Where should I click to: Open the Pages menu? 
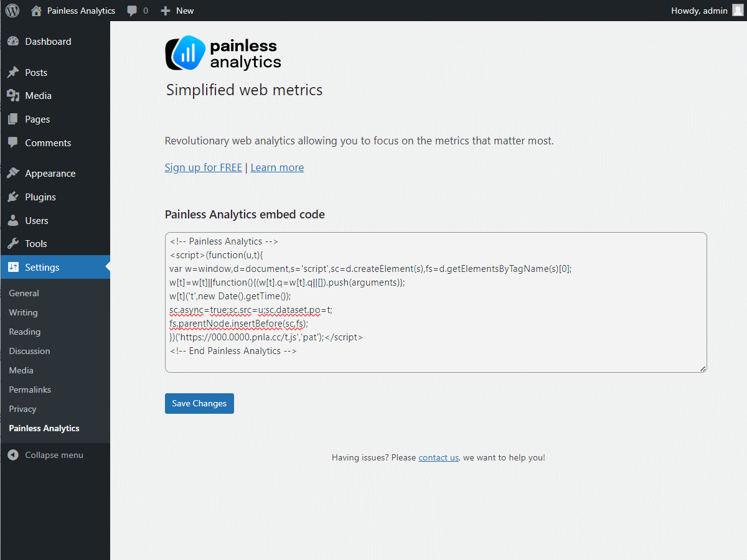click(x=37, y=119)
